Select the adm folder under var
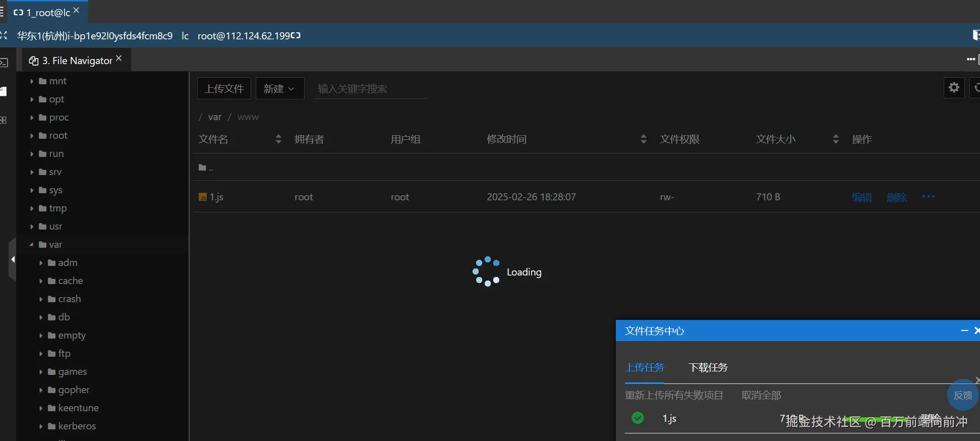The width and height of the screenshot is (980, 441). [68, 263]
